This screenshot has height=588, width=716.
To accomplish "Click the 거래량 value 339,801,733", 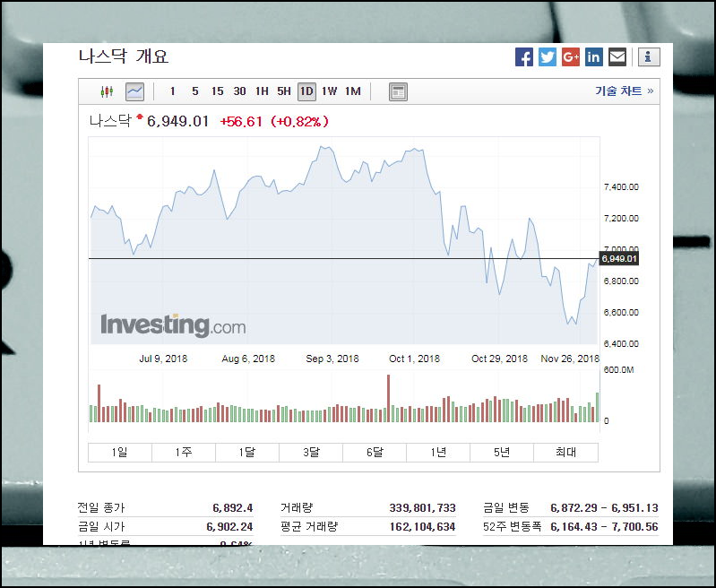I will pos(422,507).
